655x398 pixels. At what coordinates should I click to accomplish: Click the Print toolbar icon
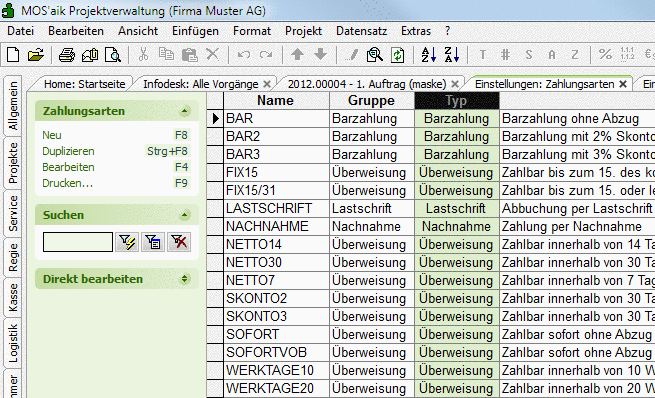67,55
